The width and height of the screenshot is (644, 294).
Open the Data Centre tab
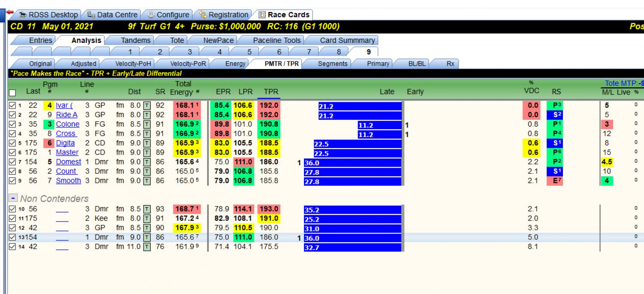click(x=112, y=15)
